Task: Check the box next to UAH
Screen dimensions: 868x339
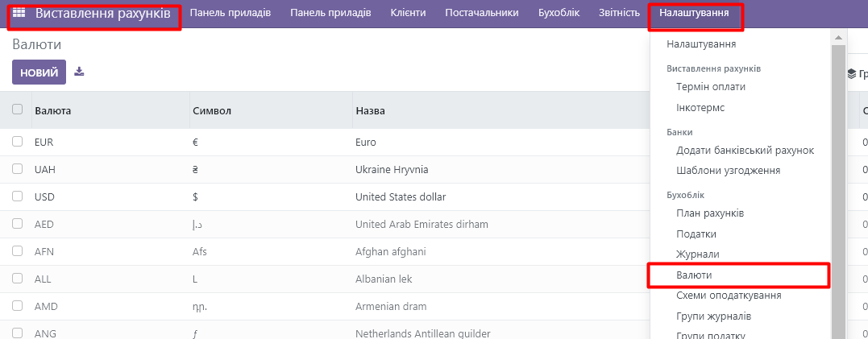Action: click(x=17, y=169)
